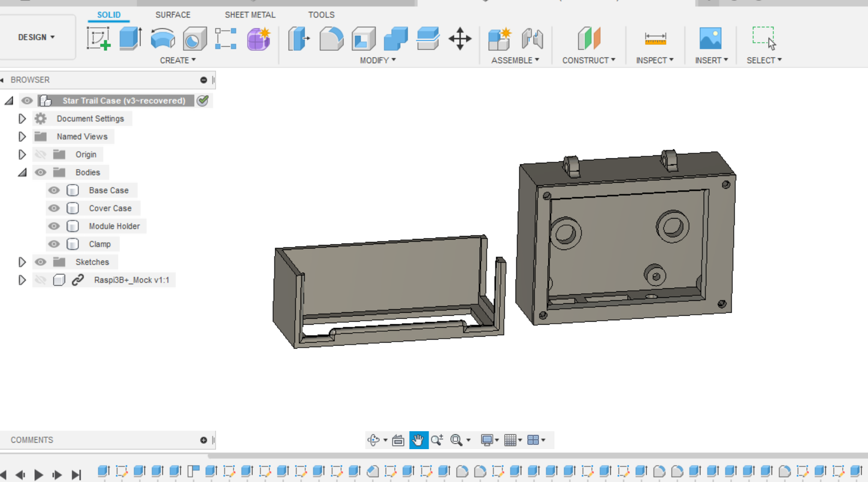Expand the Sketches folder
The width and height of the screenshot is (868, 482).
pyautogui.click(x=22, y=262)
